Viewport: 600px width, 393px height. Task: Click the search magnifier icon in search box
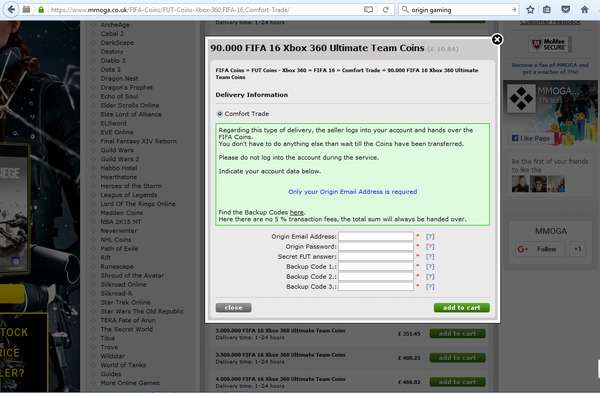point(405,10)
